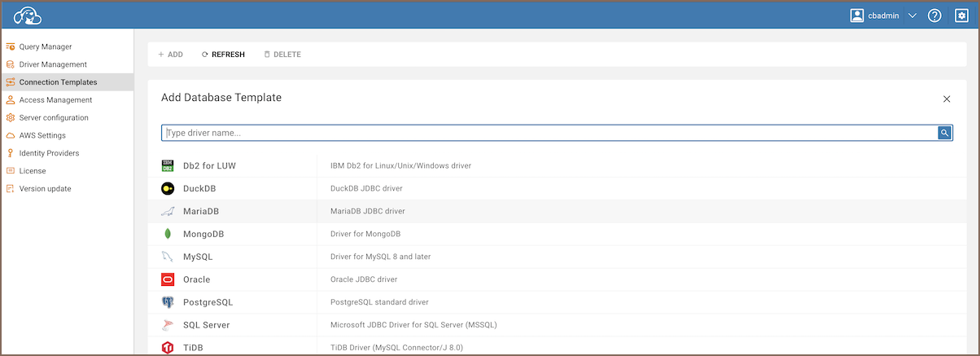Choose the Oracle driver icon
The height and width of the screenshot is (356, 980).
[x=168, y=279]
